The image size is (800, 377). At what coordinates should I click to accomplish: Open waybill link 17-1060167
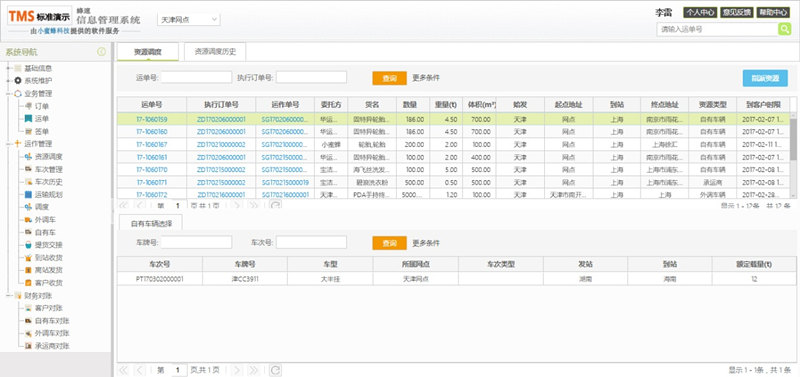152,144
